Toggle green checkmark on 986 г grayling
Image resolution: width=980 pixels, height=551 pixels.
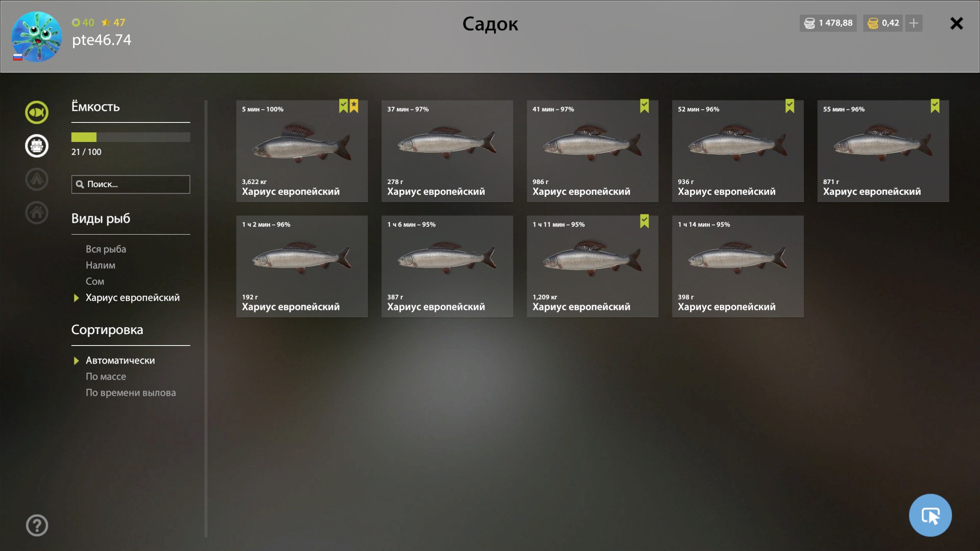point(644,106)
